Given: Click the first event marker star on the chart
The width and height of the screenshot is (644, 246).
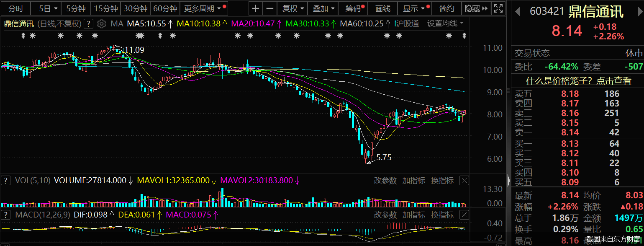Looking at the screenshot, I should coord(32,36).
